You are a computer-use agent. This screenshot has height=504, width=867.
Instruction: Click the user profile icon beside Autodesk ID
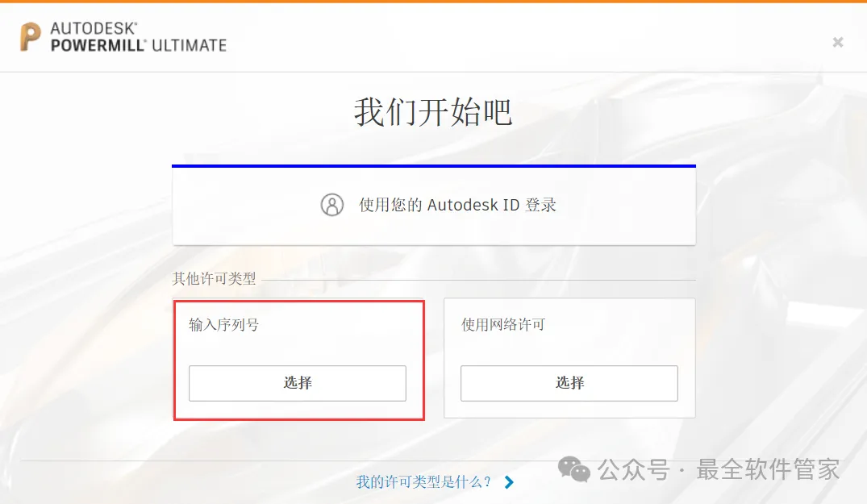(x=332, y=205)
